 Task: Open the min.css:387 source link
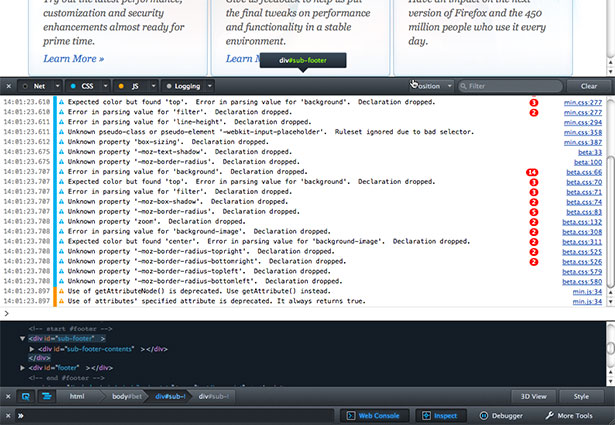pos(582,142)
